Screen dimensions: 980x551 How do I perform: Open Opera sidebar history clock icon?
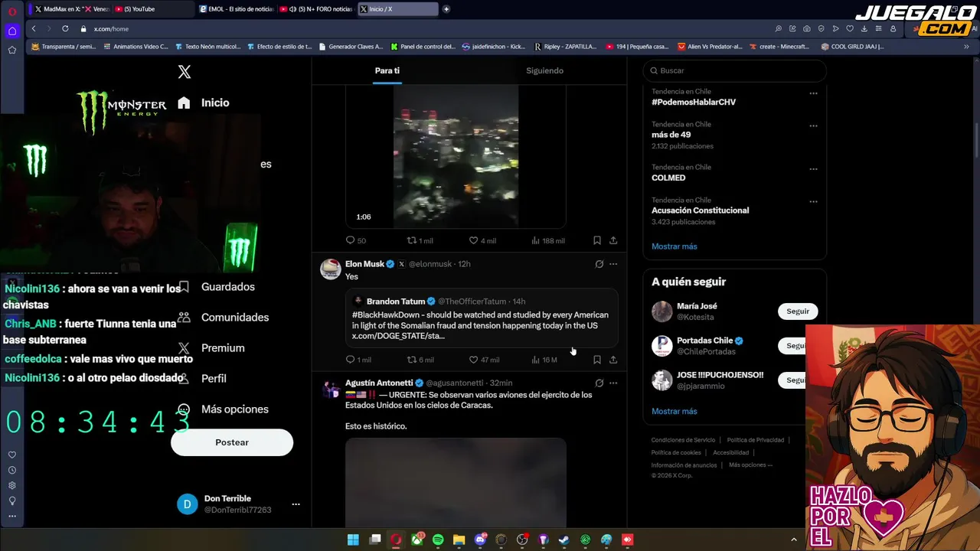point(12,470)
